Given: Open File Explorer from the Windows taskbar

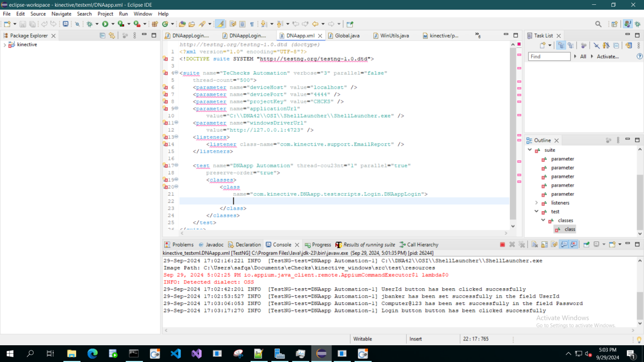Looking at the screenshot, I should point(71,354).
